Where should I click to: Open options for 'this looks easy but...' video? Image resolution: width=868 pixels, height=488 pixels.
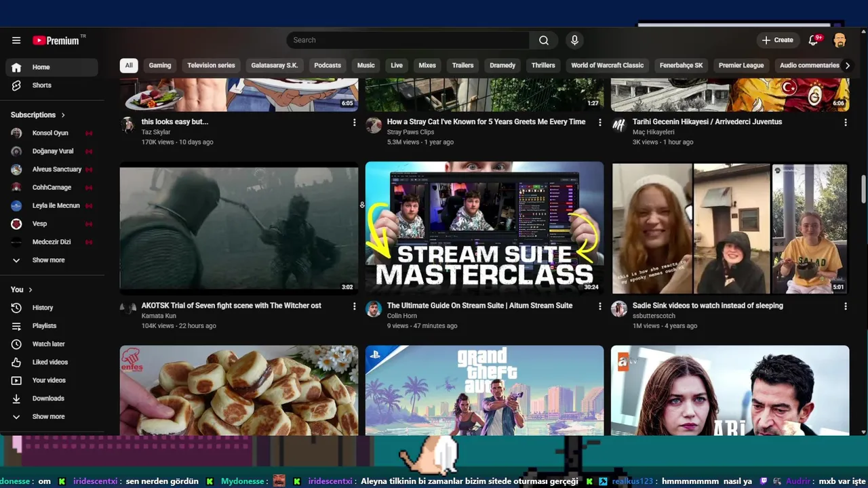tap(354, 123)
